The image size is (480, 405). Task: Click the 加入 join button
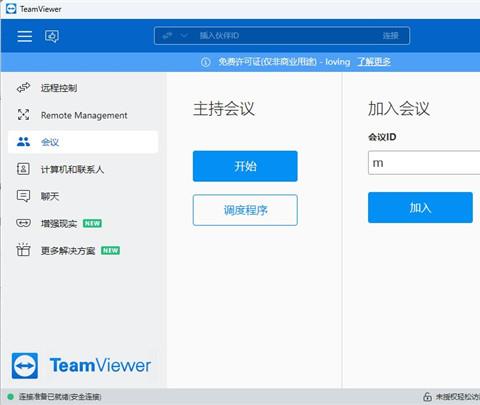(x=420, y=207)
